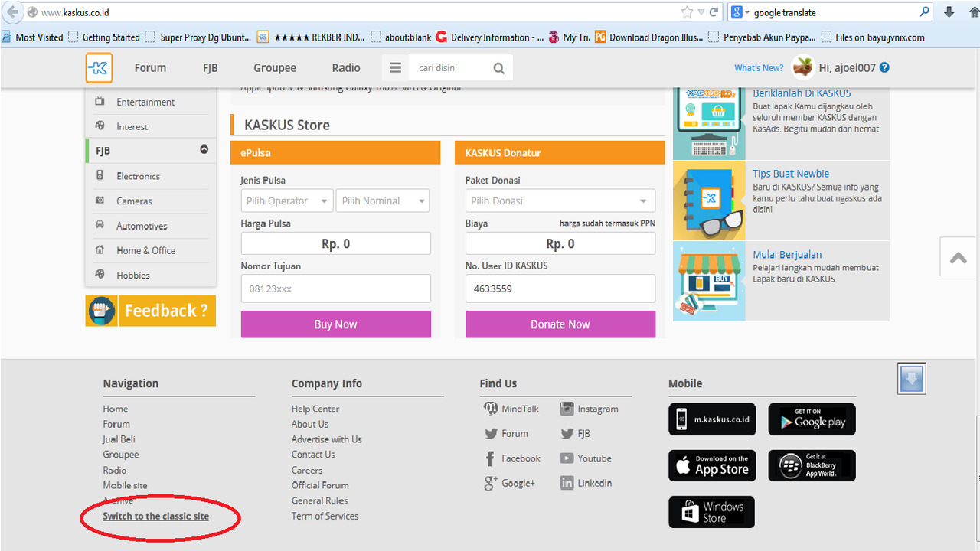Click the scroll-to-top chevron button
Image resolution: width=980 pixels, height=551 pixels.
959,257
